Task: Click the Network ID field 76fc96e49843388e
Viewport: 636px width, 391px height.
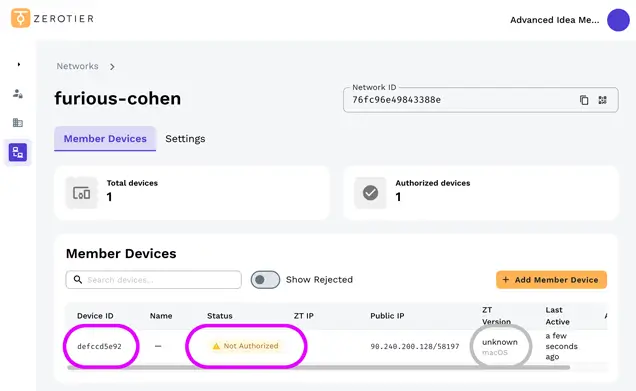Action: click(x=481, y=100)
